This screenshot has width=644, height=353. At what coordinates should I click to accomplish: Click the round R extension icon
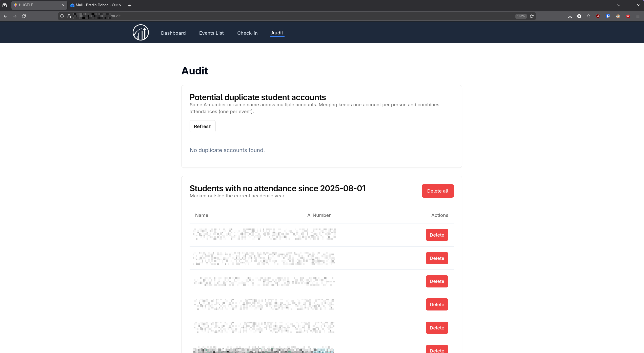click(579, 16)
